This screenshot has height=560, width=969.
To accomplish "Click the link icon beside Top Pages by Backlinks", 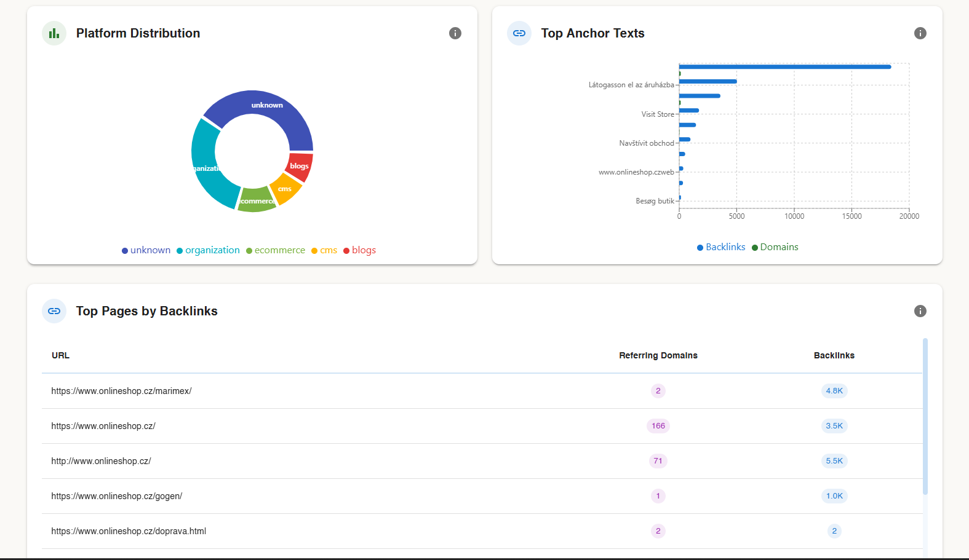I will [x=54, y=311].
